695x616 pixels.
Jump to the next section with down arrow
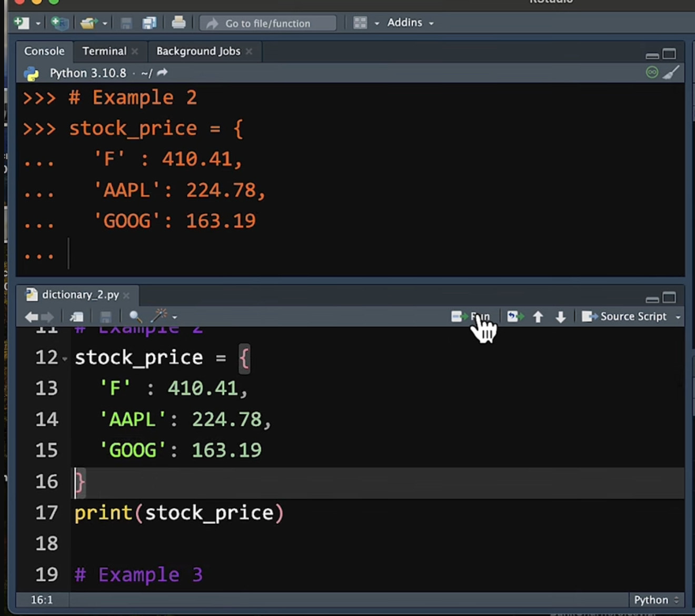coord(560,316)
